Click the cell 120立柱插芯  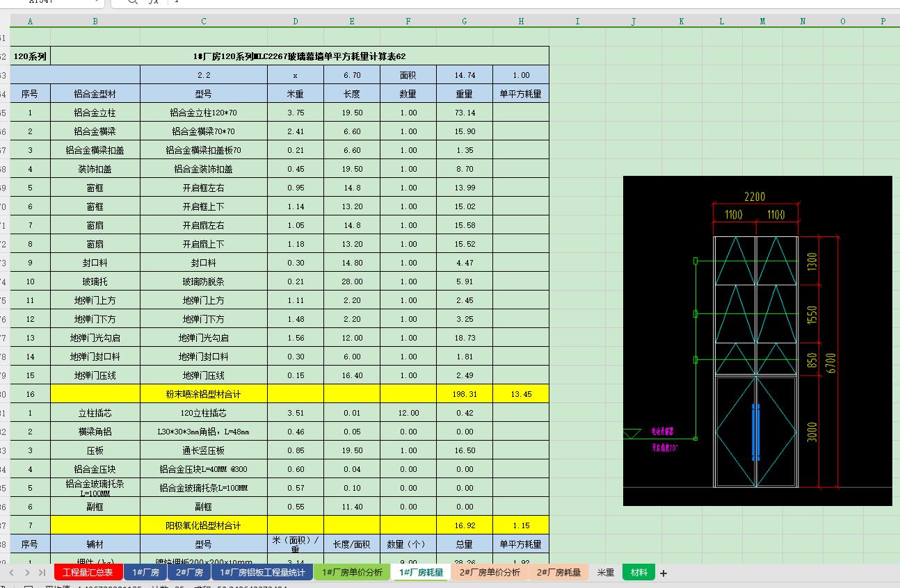pyautogui.click(x=204, y=413)
